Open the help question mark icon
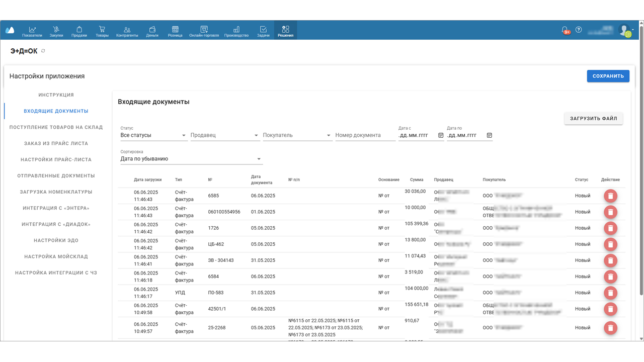The width and height of the screenshot is (644, 362). coord(579,30)
